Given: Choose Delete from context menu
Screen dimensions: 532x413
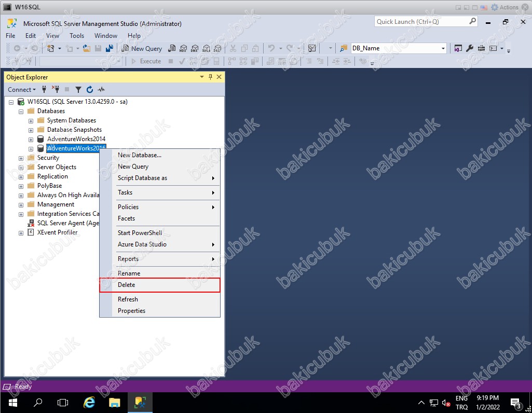Looking at the screenshot, I should pyautogui.click(x=160, y=285).
